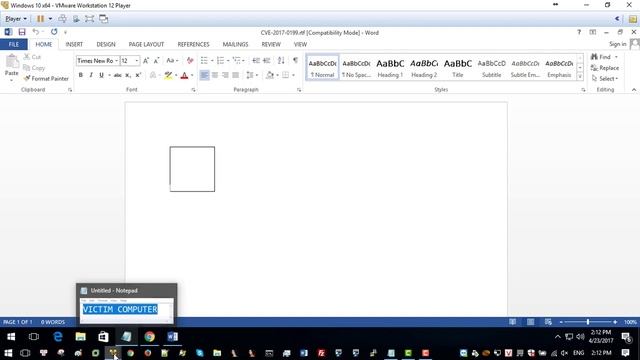Undo the last action in Word

pyautogui.click(x=36, y=32)
